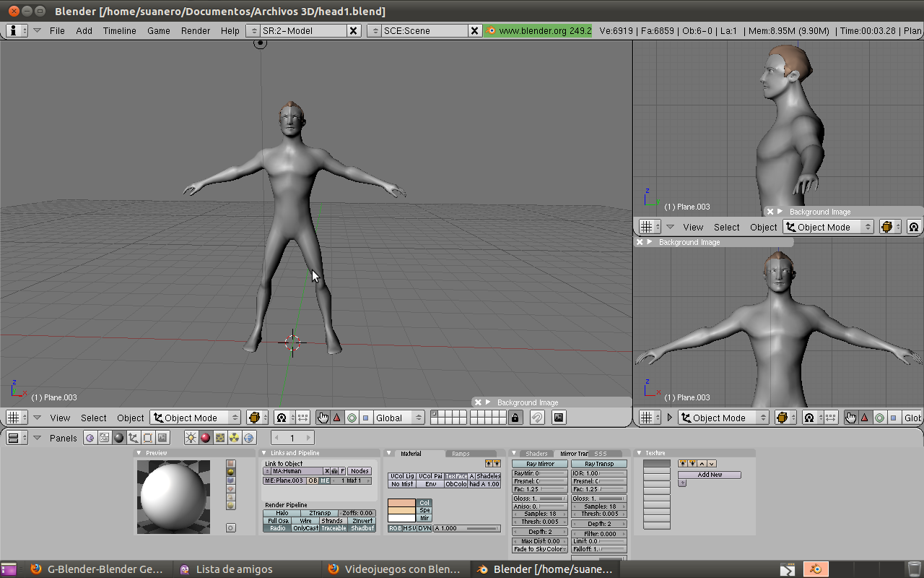Click the render image icon in main viewport header
This screenshot has height=578, width=924.
[558, 418]
